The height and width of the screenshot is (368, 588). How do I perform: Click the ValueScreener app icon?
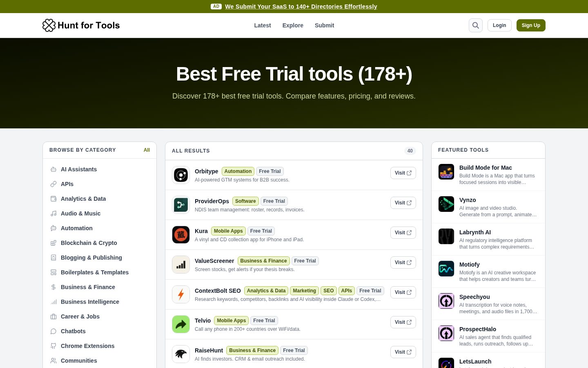(x=181, y=265)
